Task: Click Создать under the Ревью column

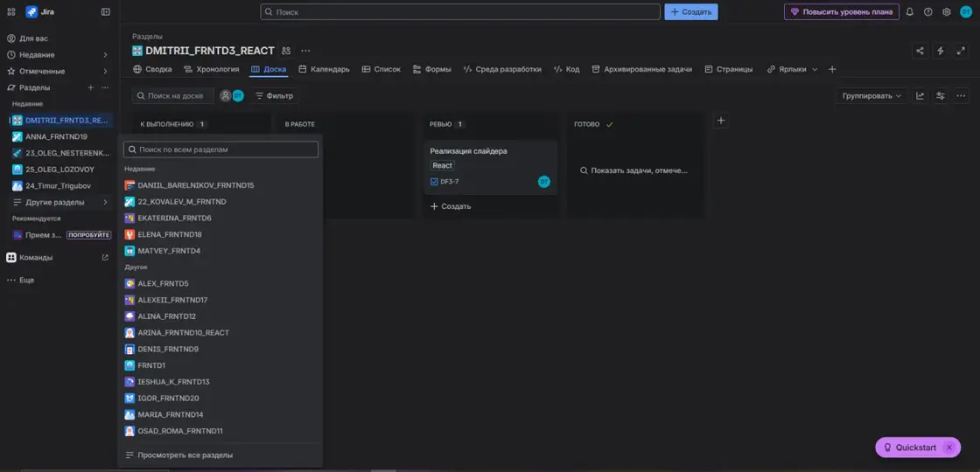Action: pos(451,206)
